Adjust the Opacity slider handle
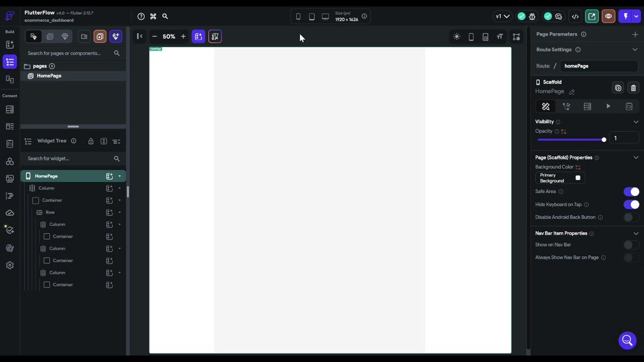The image size is (644, 362). point(604,139)
